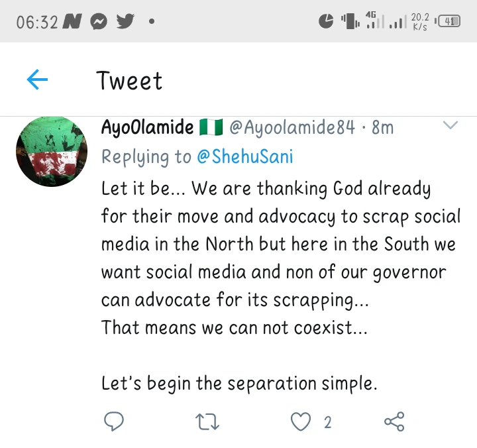Tap the data usage pie icon

click(326, 21)
